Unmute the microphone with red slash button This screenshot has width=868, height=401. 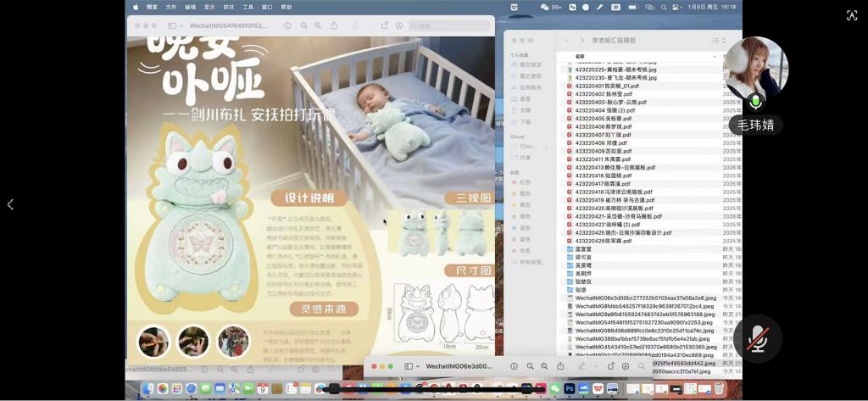pos(757,339)
